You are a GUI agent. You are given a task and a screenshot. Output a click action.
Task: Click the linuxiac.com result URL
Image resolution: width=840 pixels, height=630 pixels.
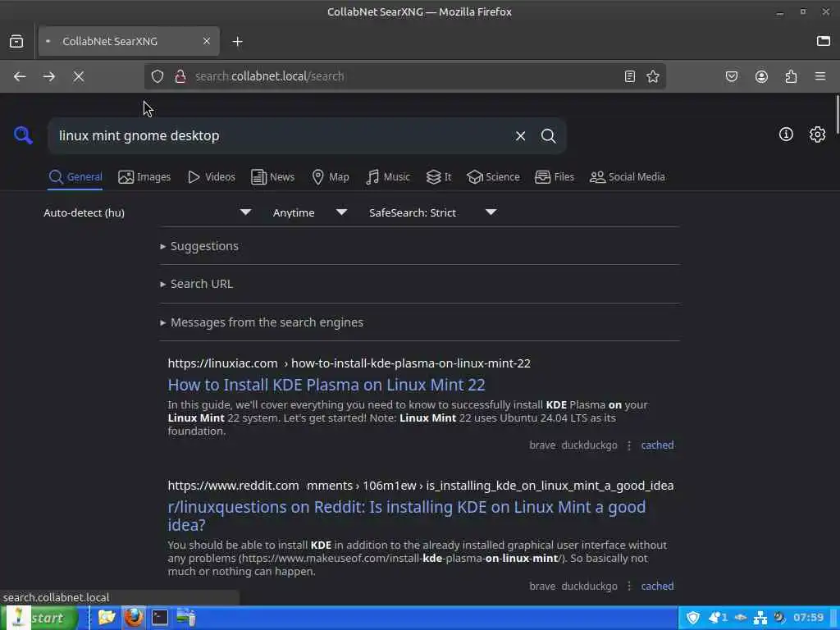pyautogui.click(x=349, y=363)
